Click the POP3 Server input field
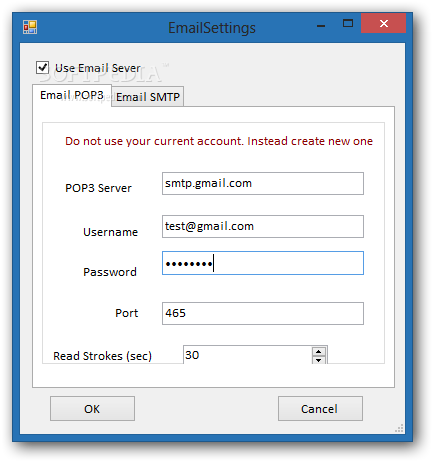Viewport: 433px width, 462px height. (263, 184)
